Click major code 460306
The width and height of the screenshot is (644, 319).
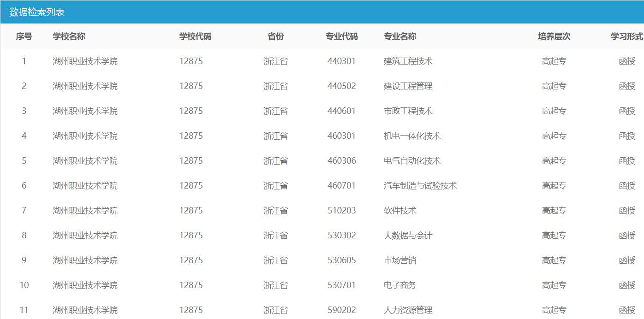coord(342,161)
